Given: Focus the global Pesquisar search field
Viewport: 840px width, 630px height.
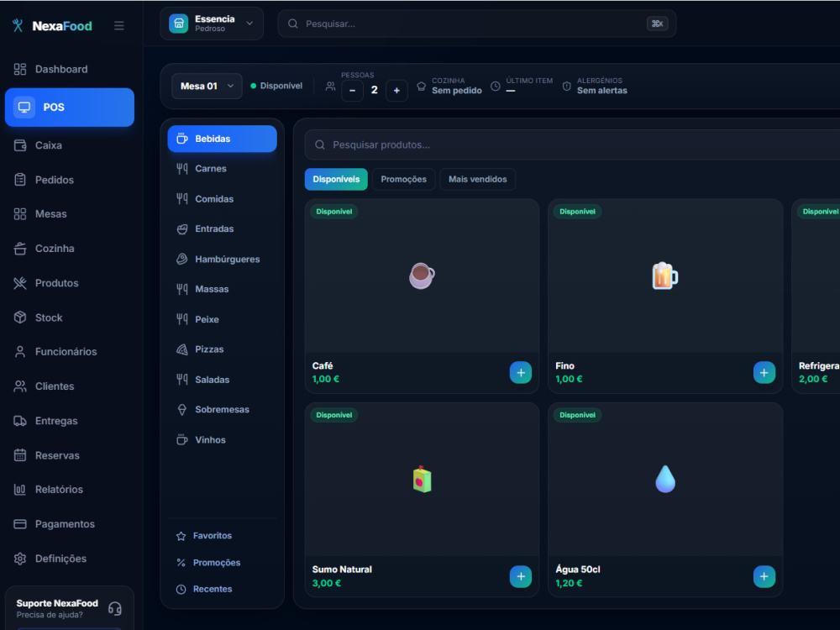Looking at the screenshot, I should pyautogui.click(x=477, y=24).
